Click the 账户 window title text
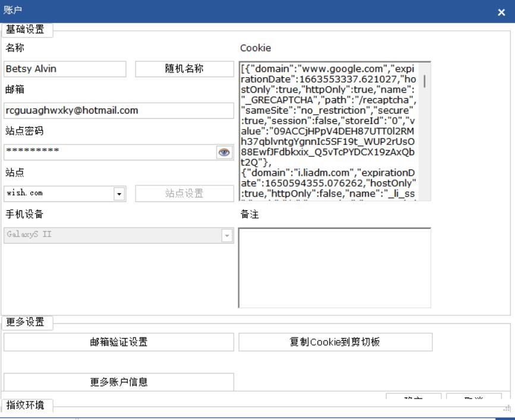515x420 pixels. 12,10
